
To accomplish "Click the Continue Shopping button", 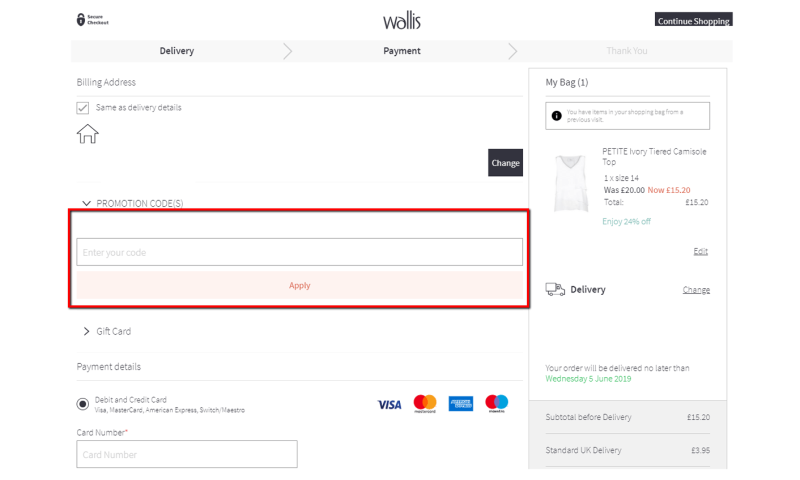I will (694, 20).
